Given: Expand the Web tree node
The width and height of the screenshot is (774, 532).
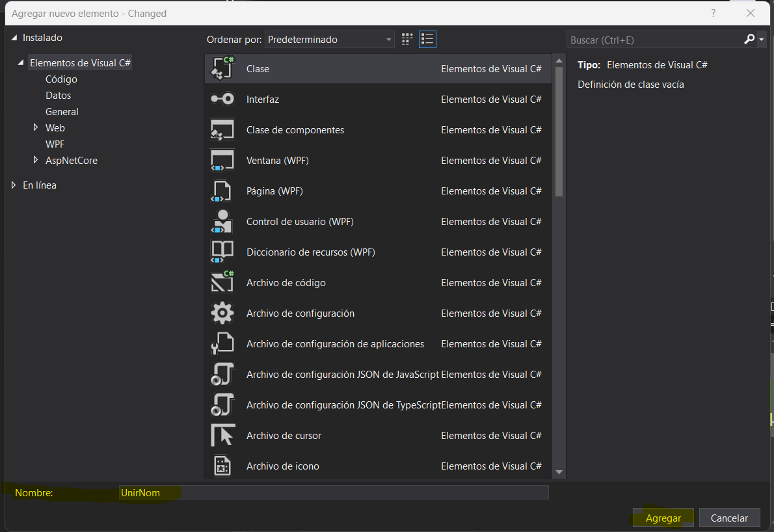Looking at the screenshot, I should [36, 128].
